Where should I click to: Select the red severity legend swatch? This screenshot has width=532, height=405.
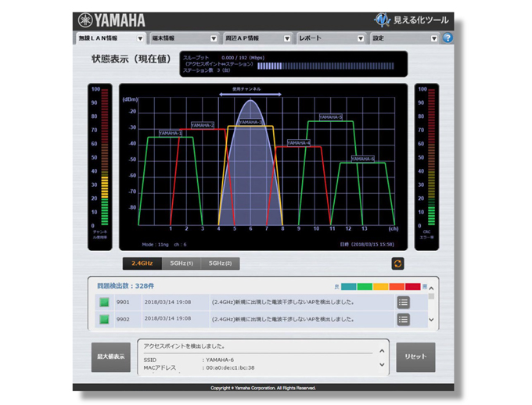[x=412, y=287]
